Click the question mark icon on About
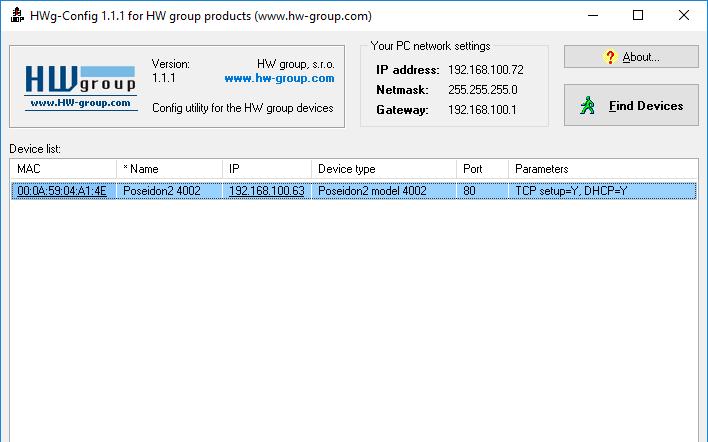Screen dimensions: 708x442 point(610,57)
